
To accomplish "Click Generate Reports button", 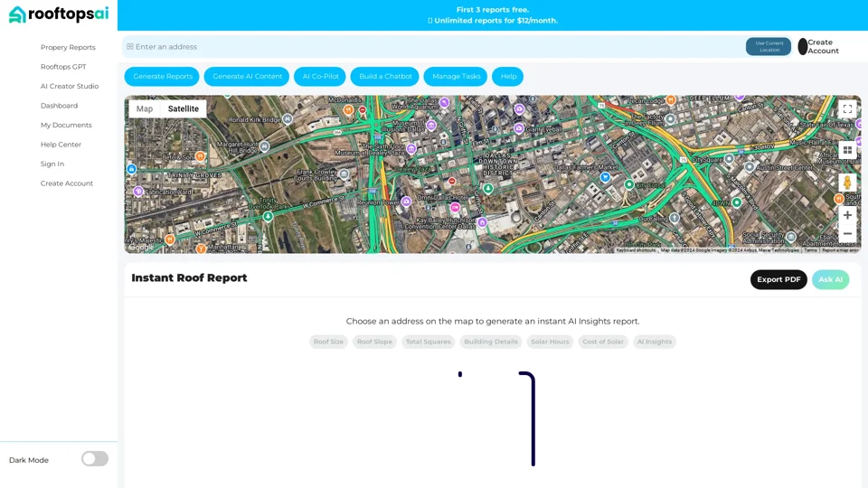I will [162, 76].
